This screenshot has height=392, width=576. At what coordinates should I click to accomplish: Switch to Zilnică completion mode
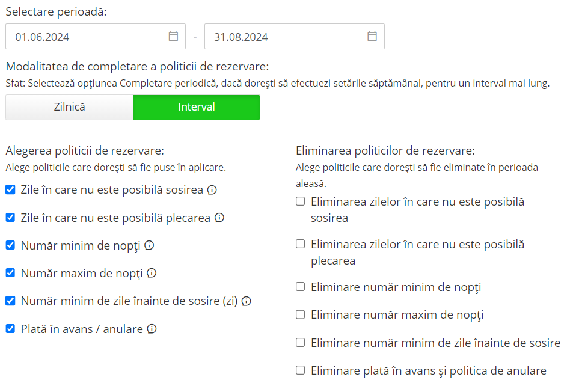(69, 107)
